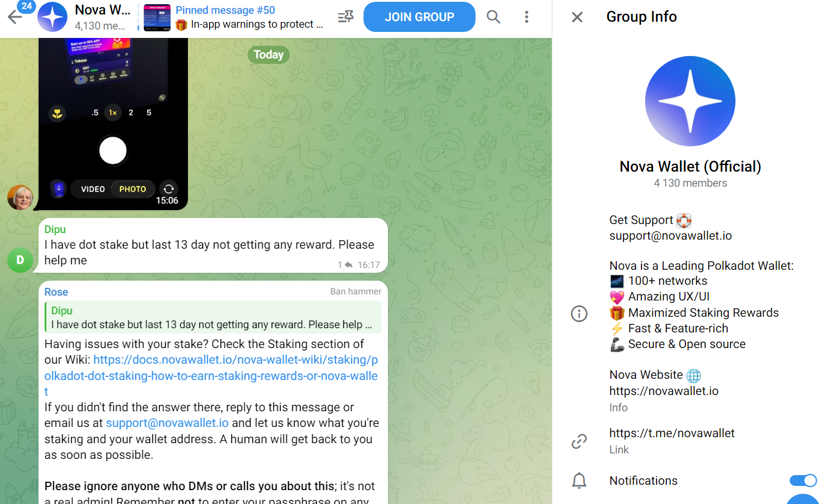
Task: Click the 100+ networks description line
Action: (x=658, y=281)
